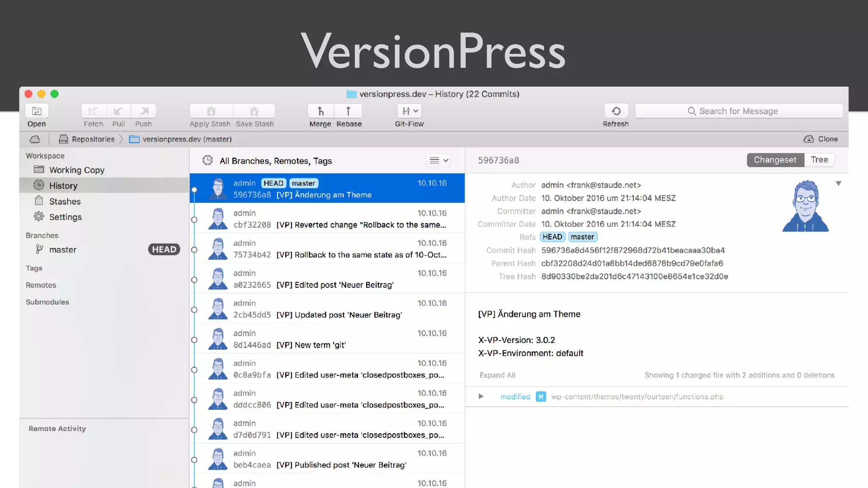Click the Remotes section header

(x=41, y=285)
